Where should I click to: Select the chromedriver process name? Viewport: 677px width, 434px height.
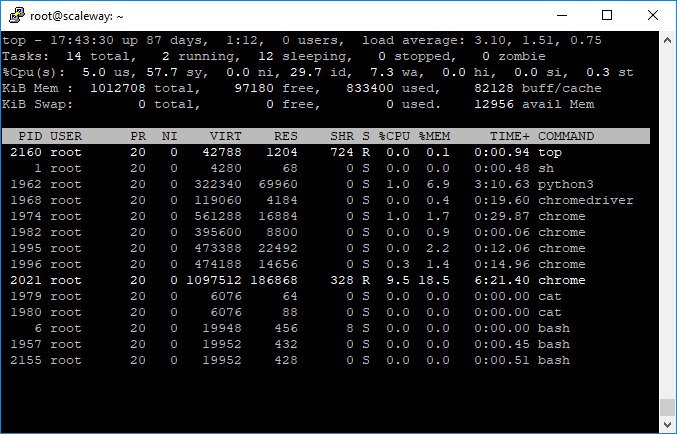click(x=585, y=200)
